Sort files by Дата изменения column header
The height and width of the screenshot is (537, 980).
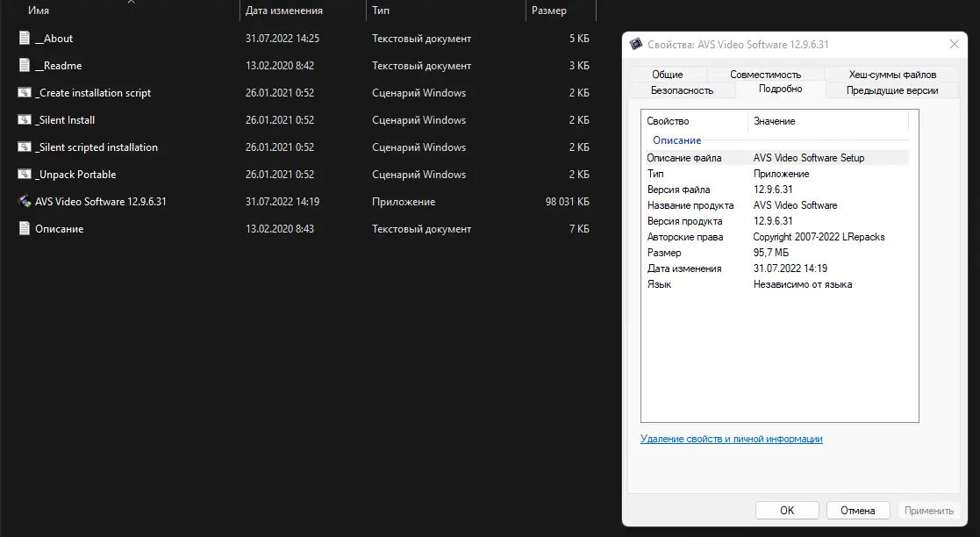283,11
